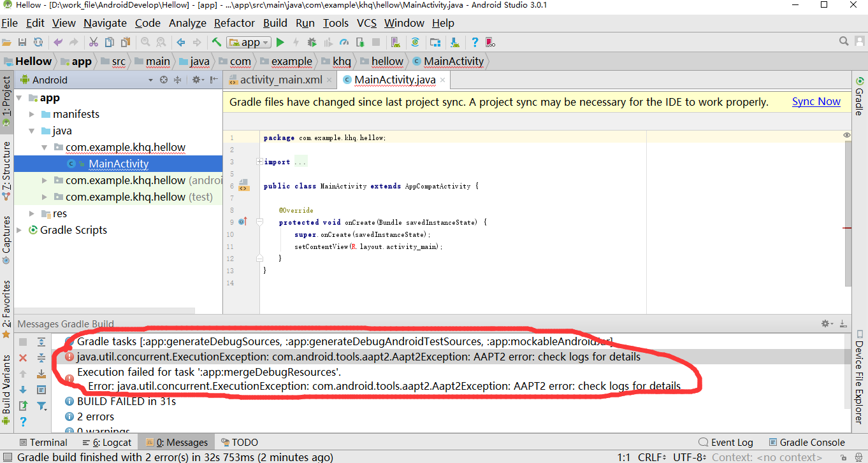Click the Navigate Back arrow icon
This screenshot has height=463, width=868.
181,42
